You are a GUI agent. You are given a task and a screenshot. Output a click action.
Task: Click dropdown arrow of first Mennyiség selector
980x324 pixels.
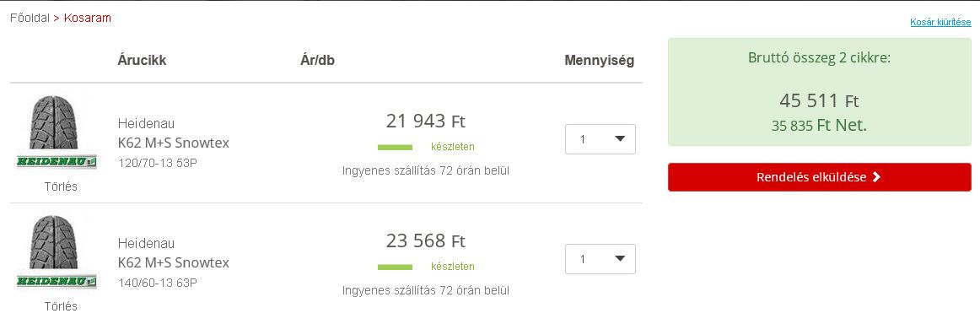coord(620,139)
